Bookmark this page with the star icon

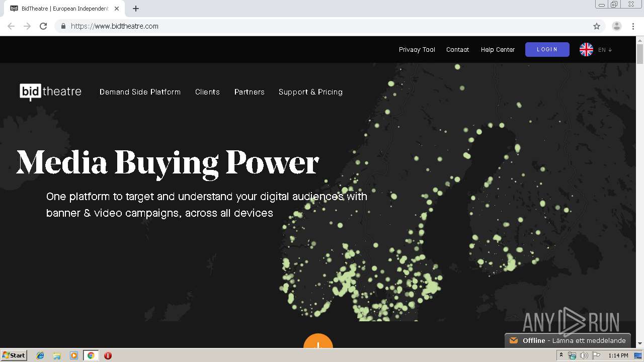click(x=597, y=26)
